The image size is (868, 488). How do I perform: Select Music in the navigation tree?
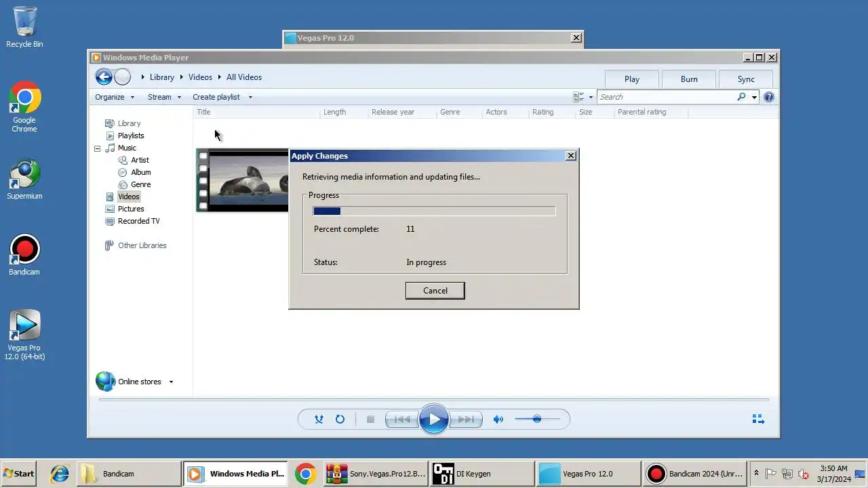(127, 148)
